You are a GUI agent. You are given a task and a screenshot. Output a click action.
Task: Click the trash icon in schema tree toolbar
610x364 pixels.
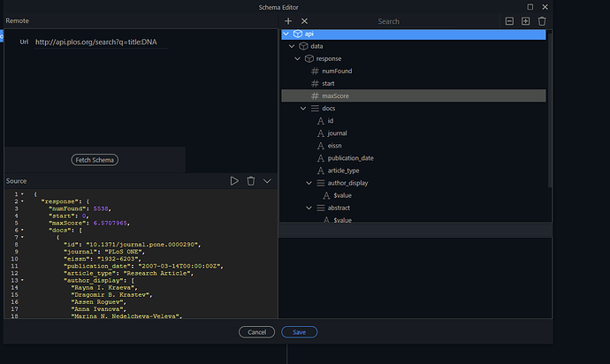[542, 21]
